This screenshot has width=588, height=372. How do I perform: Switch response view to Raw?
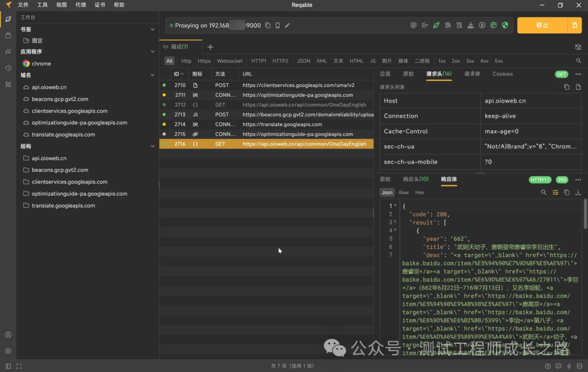click(x=403, y=193)
